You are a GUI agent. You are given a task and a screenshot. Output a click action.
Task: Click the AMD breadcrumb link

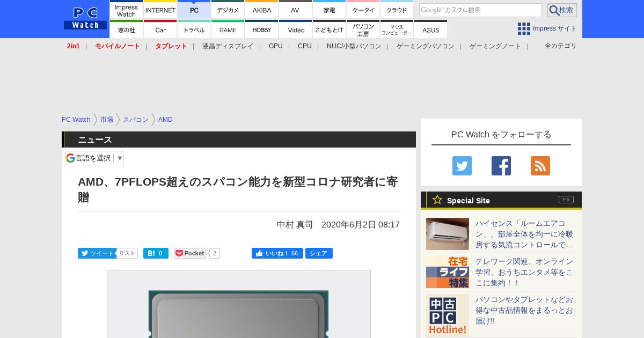point(165,120)
